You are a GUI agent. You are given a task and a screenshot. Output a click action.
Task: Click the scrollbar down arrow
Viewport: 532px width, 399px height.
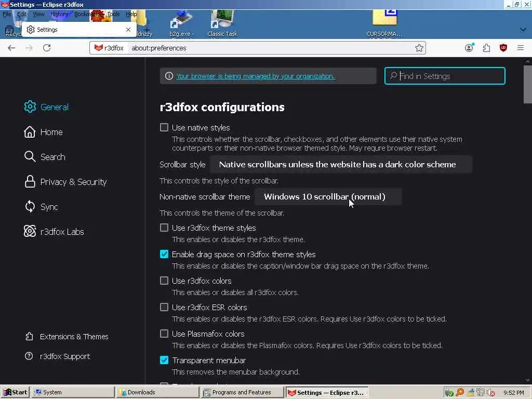point(528,381)
